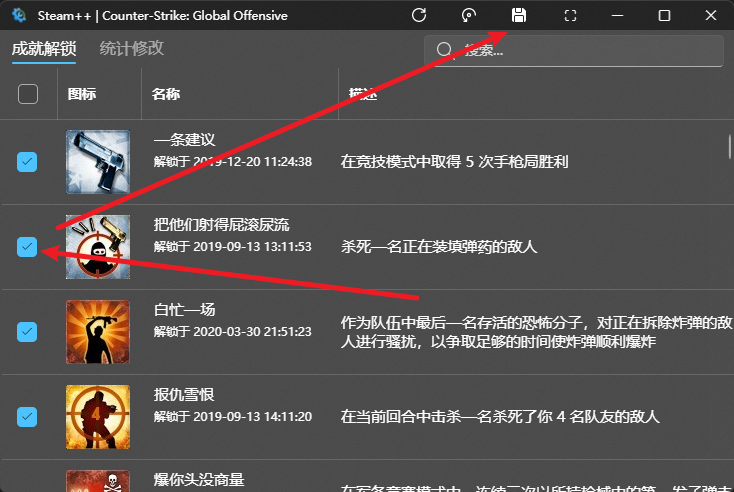This screenshot has height=492, width=734.
Task: Minimize the Steam++ window
Action: [x=617, y=15]
